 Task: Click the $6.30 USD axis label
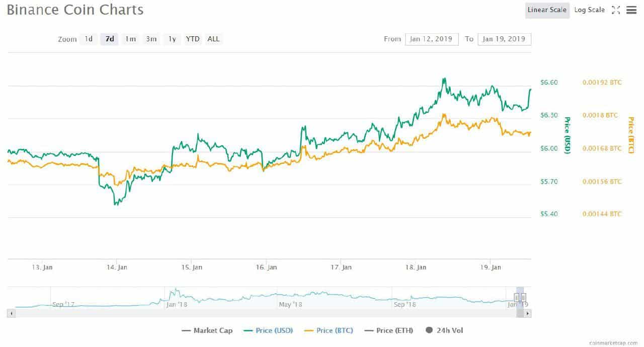click(x=548, y=115)
